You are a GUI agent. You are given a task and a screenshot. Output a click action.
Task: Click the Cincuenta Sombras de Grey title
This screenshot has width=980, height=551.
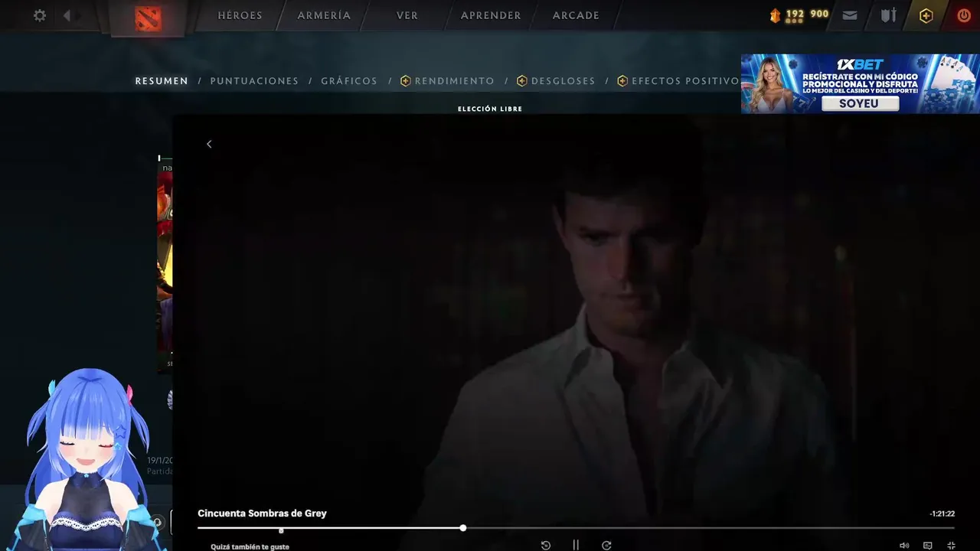(x=262, y=514)
